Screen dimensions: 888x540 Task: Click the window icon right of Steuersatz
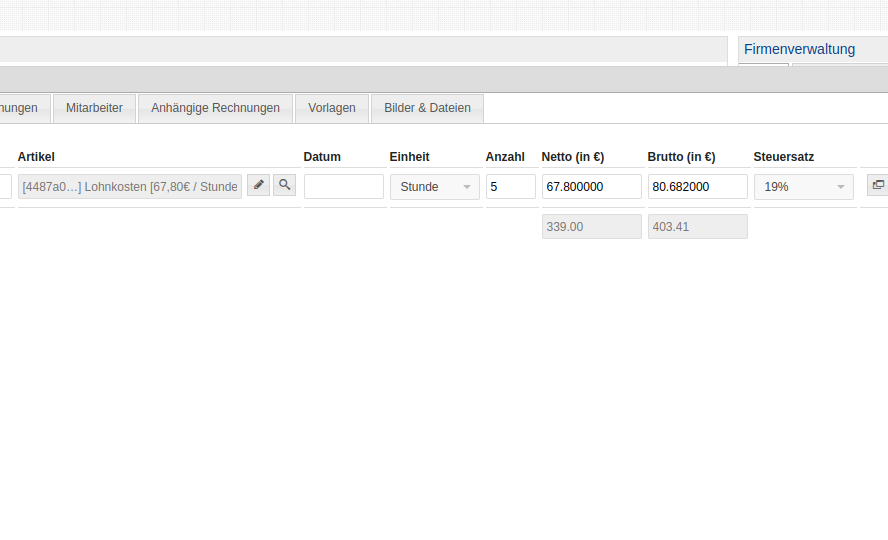coord(877,185)
